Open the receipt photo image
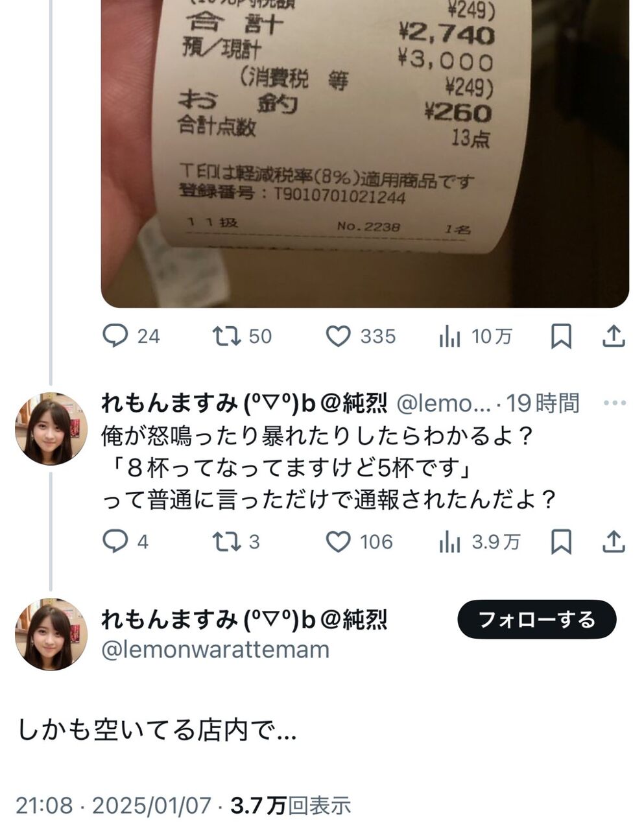 point(365,154)
